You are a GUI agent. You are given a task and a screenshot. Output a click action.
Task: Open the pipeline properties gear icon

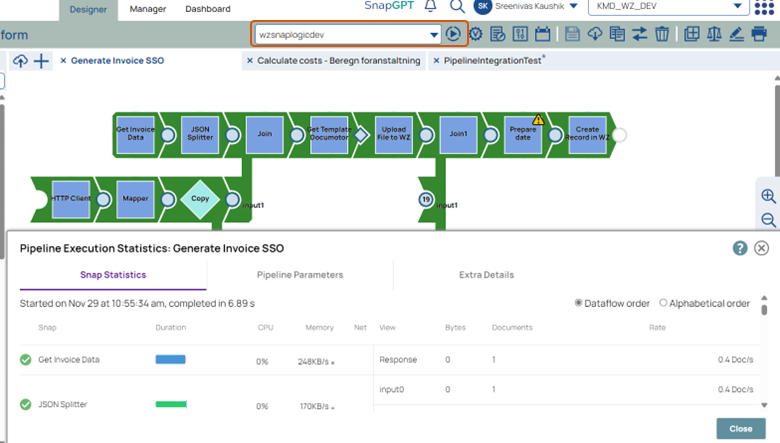pos(476,34)
